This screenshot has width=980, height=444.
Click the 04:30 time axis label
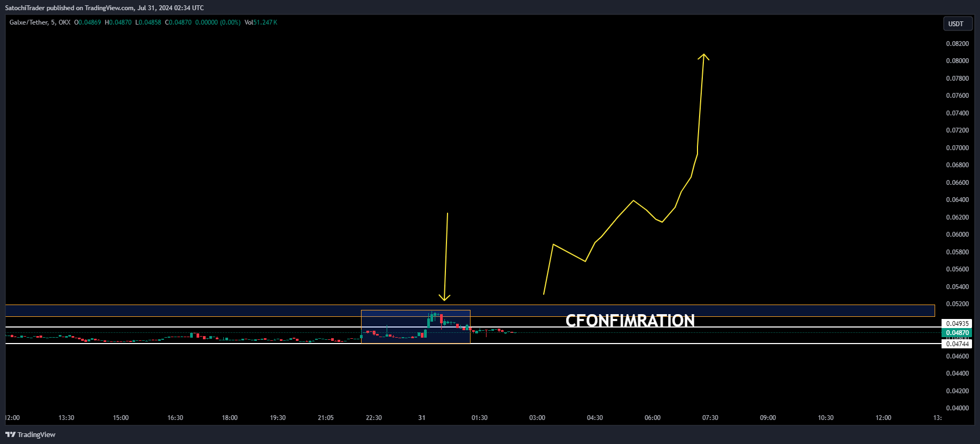[595, 418]
